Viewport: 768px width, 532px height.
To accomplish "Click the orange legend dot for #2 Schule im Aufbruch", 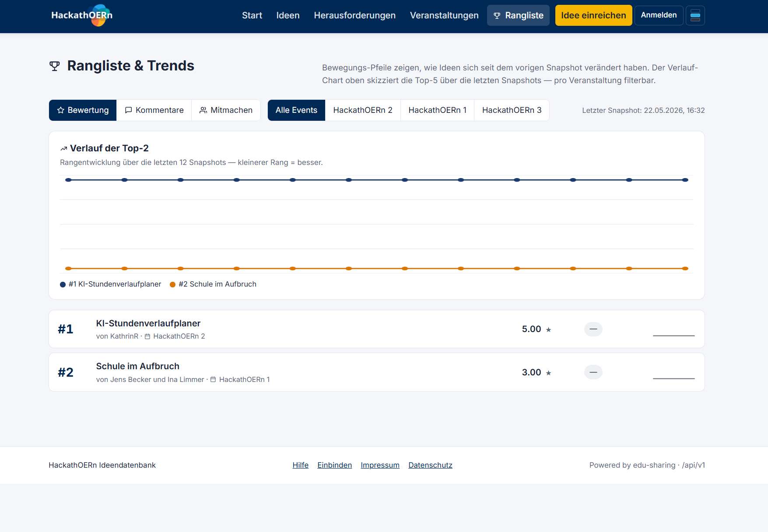I will [172, 284].
